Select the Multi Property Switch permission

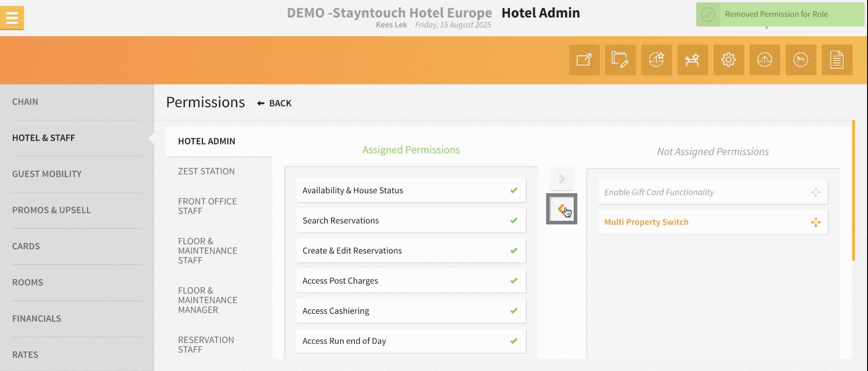pos(713,222)
